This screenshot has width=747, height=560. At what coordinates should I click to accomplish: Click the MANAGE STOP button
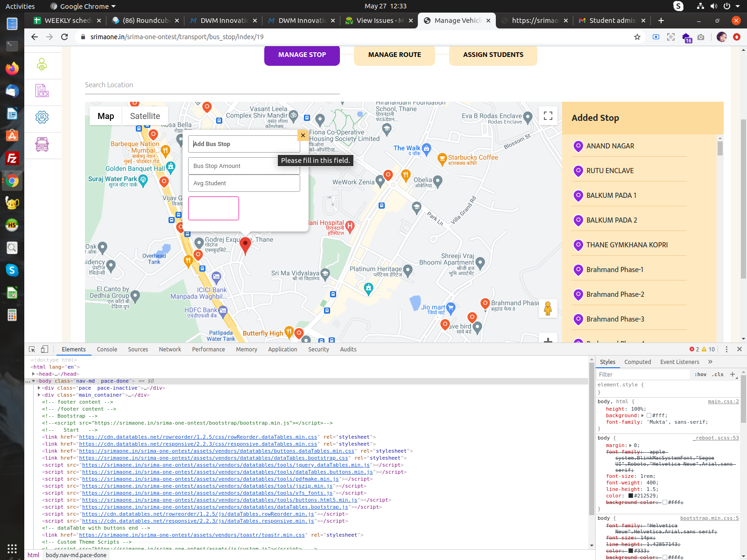[302, 55]
